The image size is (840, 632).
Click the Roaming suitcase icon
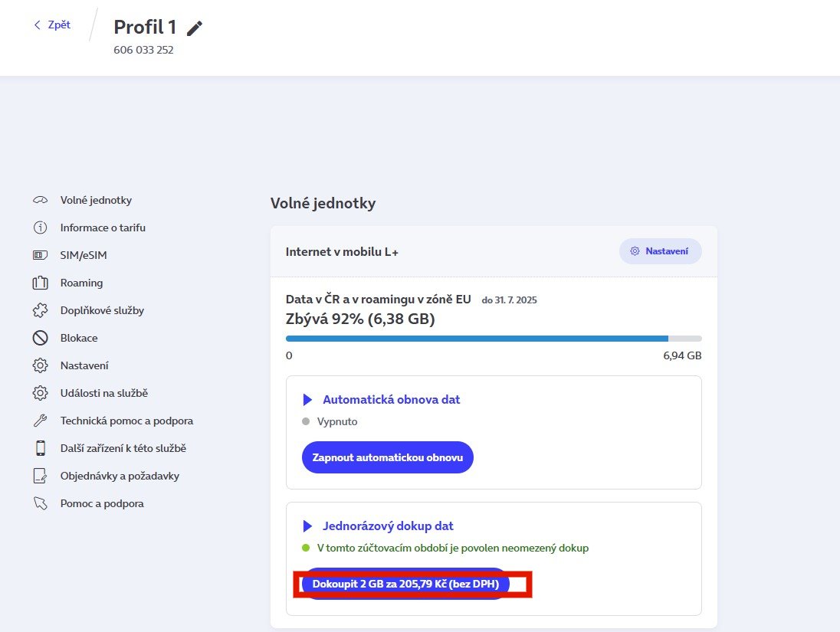tap(40, 283)
